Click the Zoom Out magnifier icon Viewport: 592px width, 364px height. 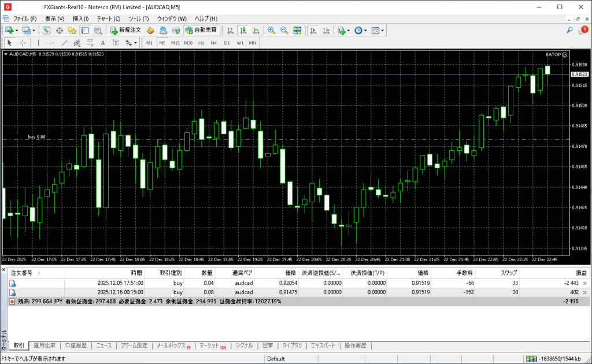[x=284, y=30]
